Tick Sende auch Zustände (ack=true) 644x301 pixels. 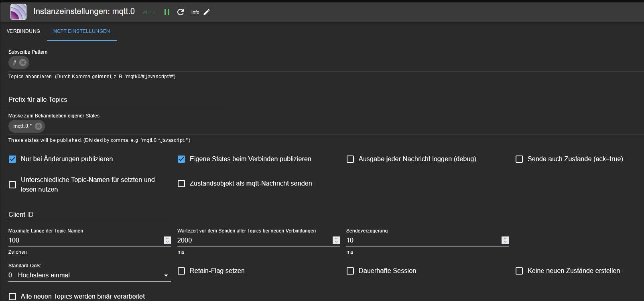coord(519,159)
